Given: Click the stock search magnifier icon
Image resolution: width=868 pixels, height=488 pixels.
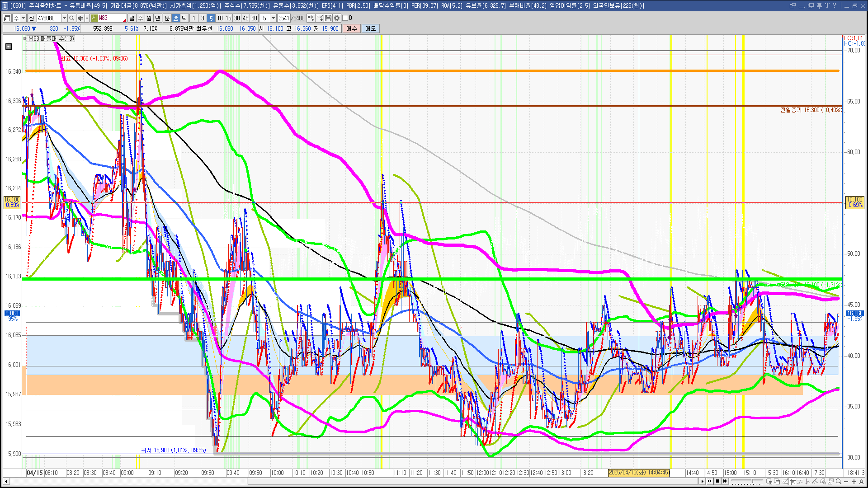Looking at the screenshot, I should (x=71, y=18).
